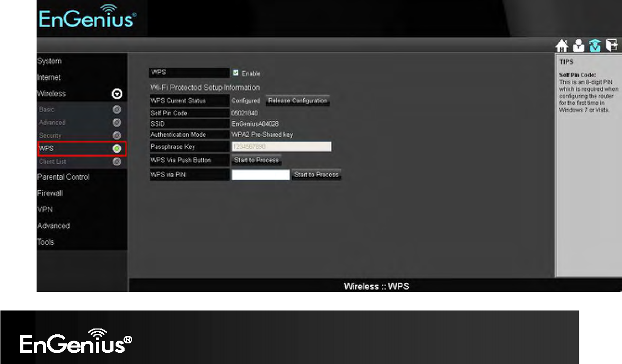
Task: Click the Configured status text
Action: point(246,101)
